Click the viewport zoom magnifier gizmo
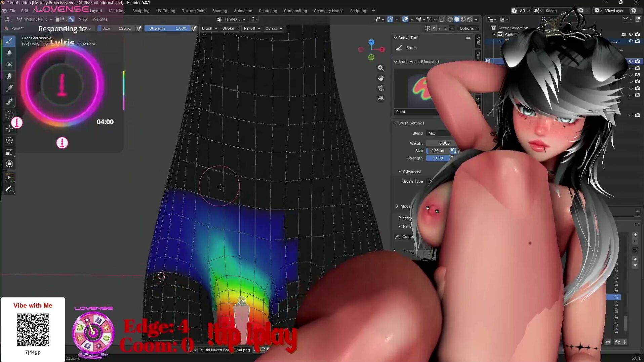 381,68
